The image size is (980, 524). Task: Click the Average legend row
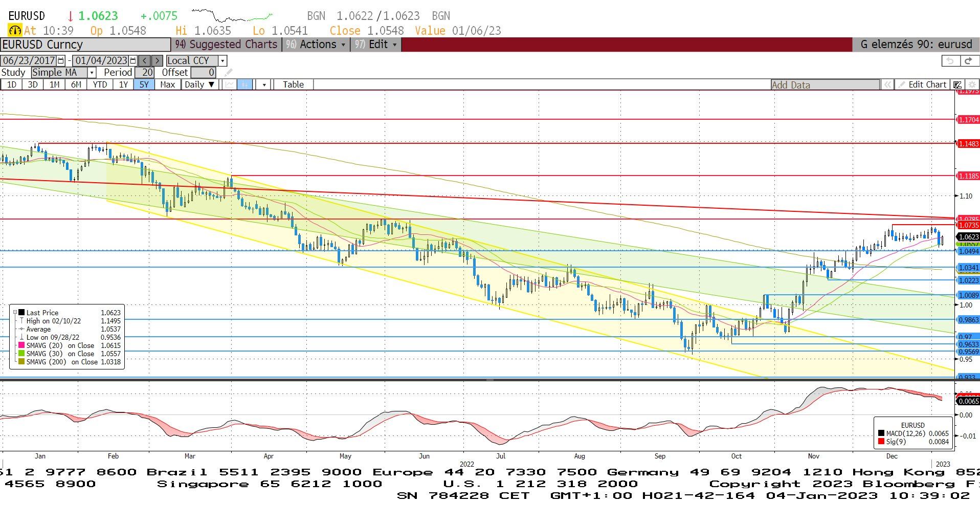[x=70, y=329]
